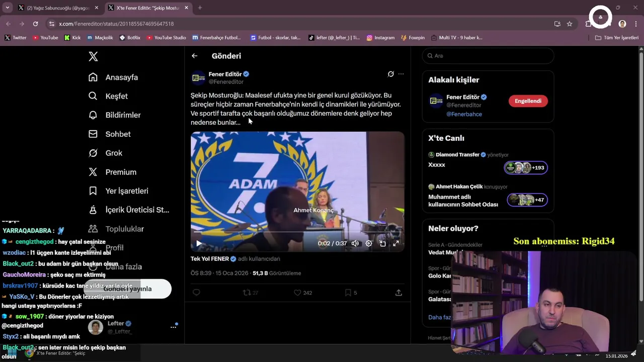Click the address bar URL
The height and width of the screenshot is (362, 644).
click(116, 24)
